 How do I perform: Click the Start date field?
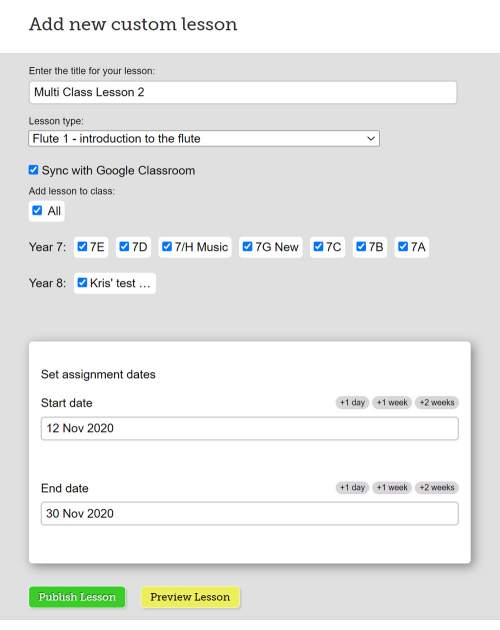click(x=250, y=428)
